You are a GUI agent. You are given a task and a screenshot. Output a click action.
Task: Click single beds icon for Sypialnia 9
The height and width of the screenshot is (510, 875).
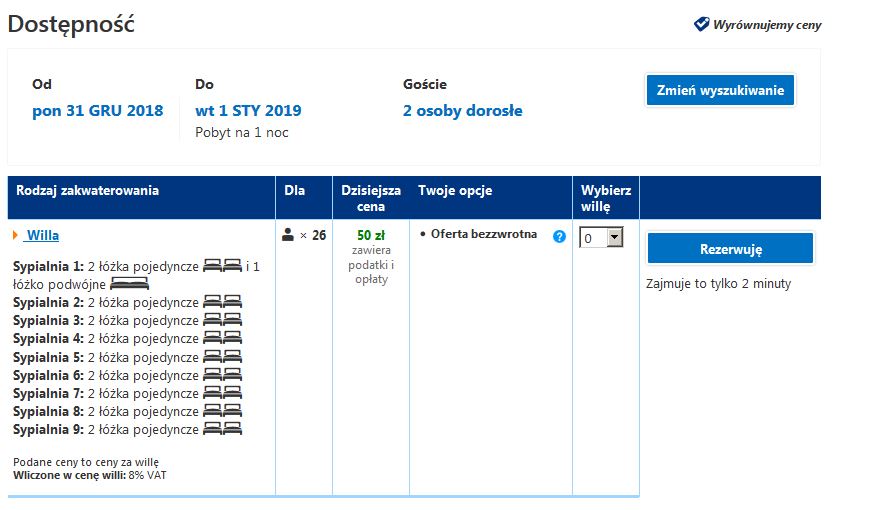(222, 429)
